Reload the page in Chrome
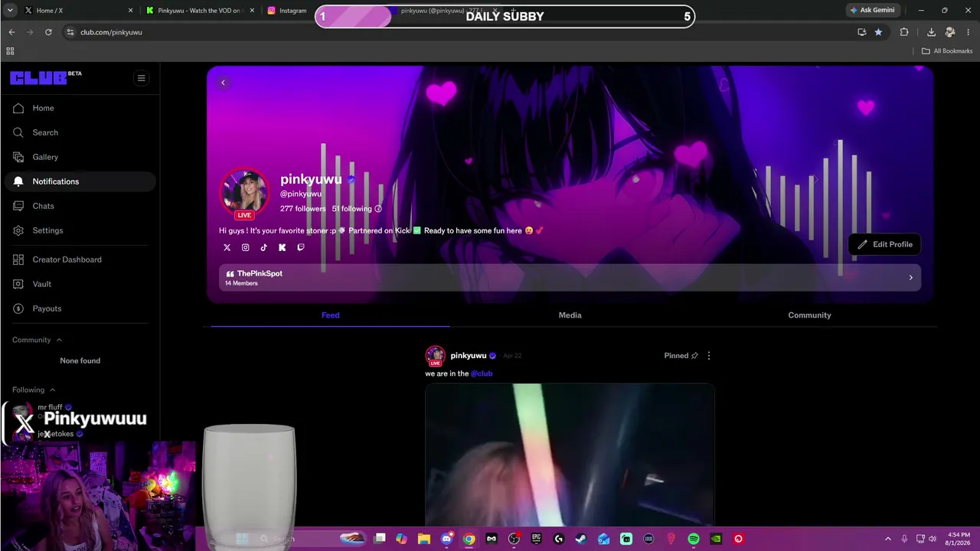This screenshot has height=551, width=980. (x=48, y=32)
